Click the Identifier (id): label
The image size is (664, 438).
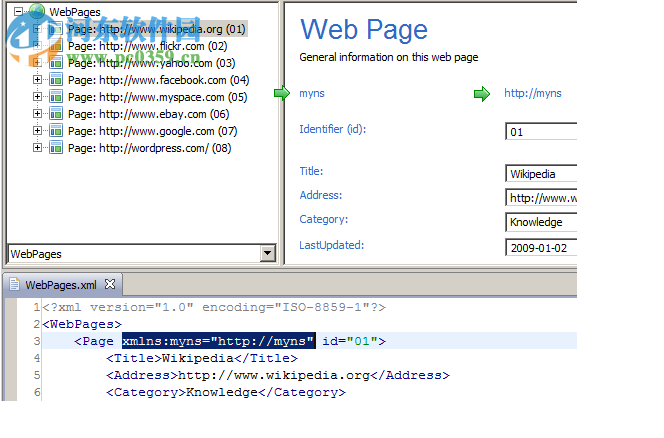pos(333,129)
